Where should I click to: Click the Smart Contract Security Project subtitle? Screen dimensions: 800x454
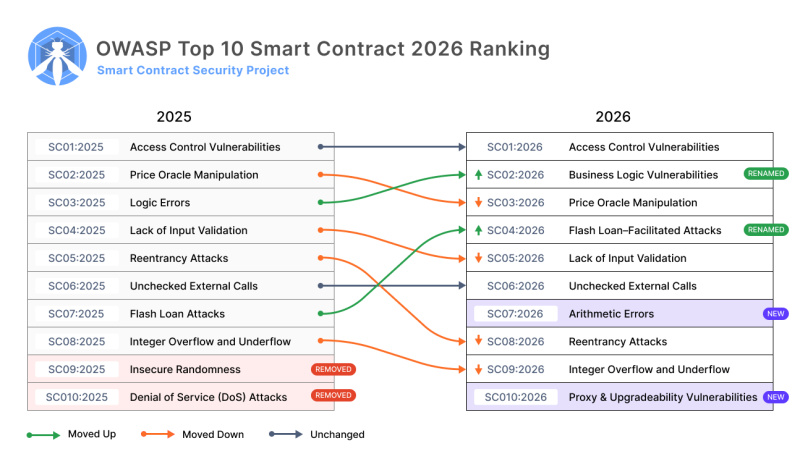coord(193,71)
